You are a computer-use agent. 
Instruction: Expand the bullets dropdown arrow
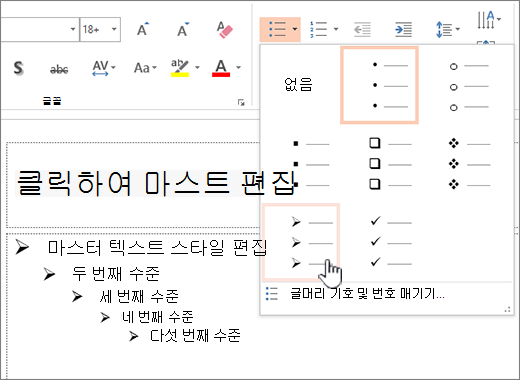[295, 29]
